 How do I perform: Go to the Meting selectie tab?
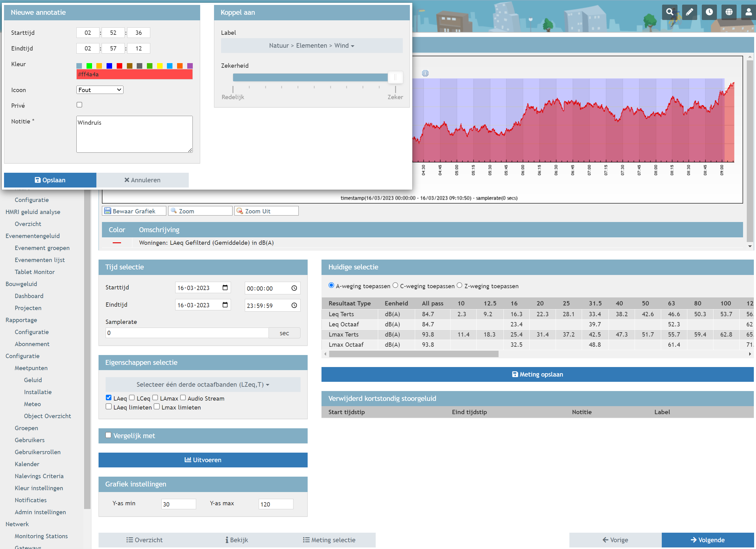(x=329, y=540)
